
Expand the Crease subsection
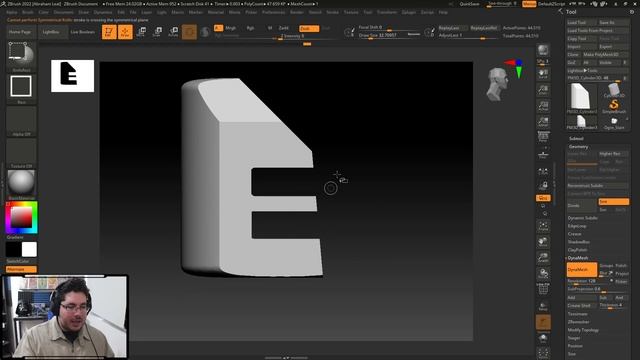574,234
